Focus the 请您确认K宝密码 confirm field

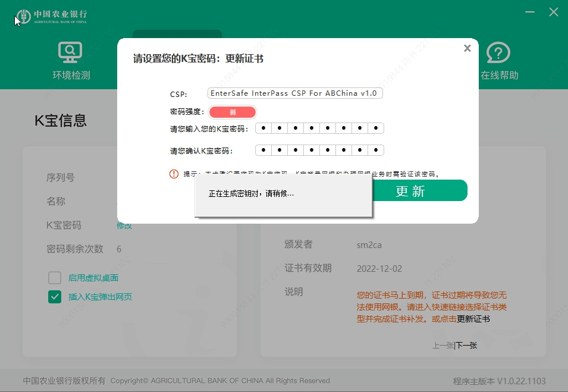[x=319, y=150]
